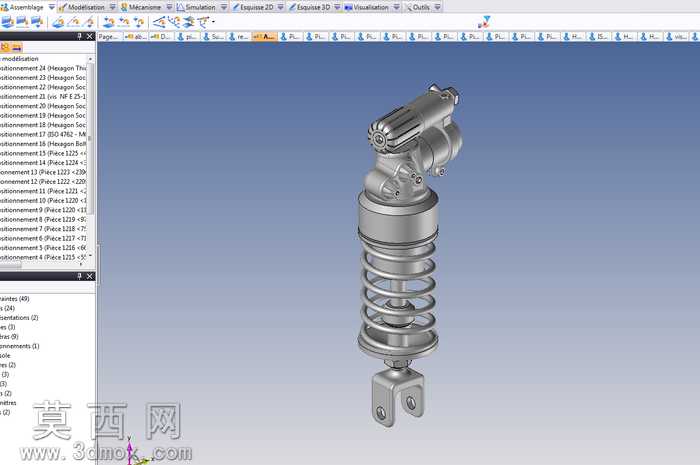Select the 'onnements (1)' entity row
Screen dimensions: 700x465
coord(20,346)
